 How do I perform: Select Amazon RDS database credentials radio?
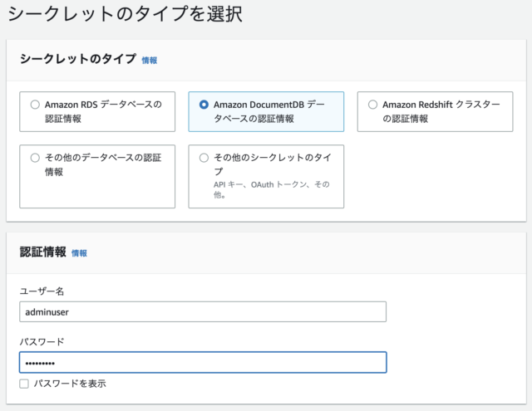pyautogui.click(x=35, y=105)
